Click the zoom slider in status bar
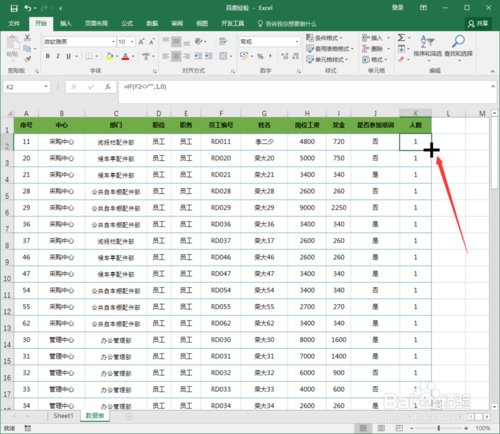 (x=439, y=428)
